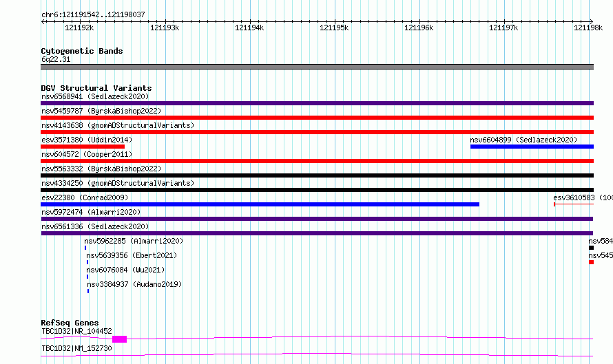Click the nsv5563332 black variant bar

[317, 175]
